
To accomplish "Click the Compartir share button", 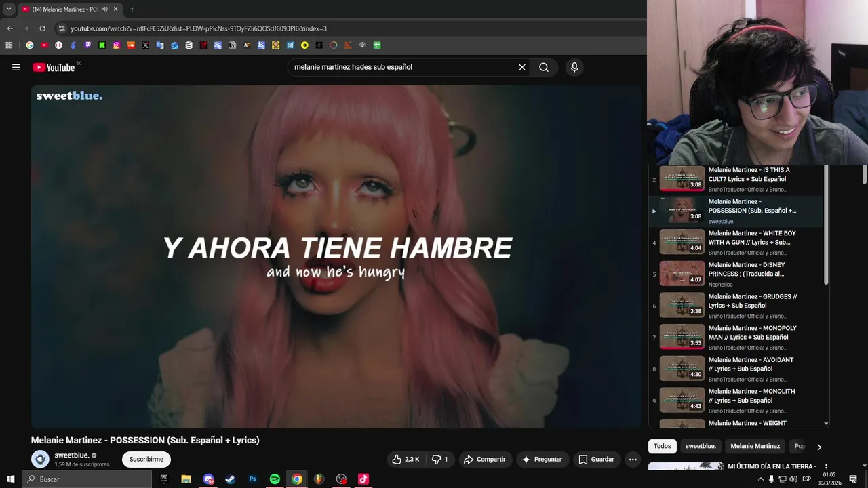I will pos(484,459).
